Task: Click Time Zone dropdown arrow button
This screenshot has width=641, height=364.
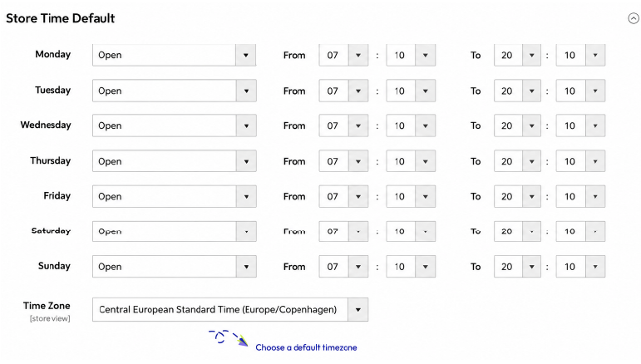Action: click(358, 309)
